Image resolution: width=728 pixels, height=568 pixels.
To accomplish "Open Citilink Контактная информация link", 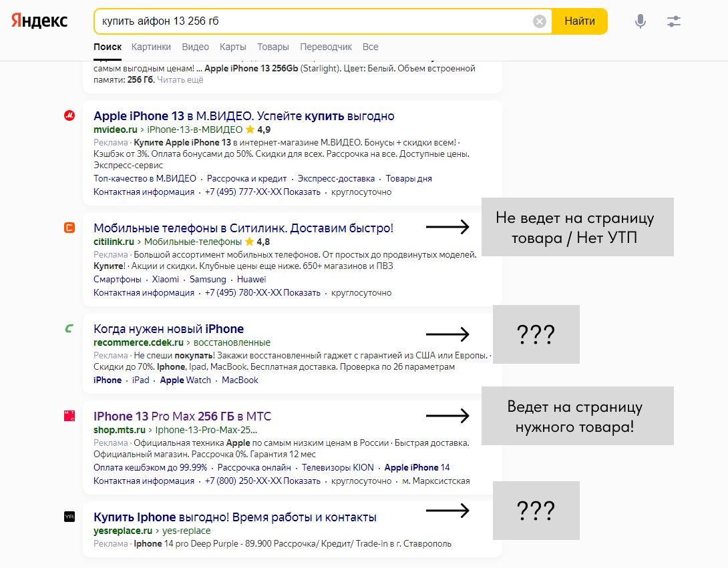I will point(144,293).
